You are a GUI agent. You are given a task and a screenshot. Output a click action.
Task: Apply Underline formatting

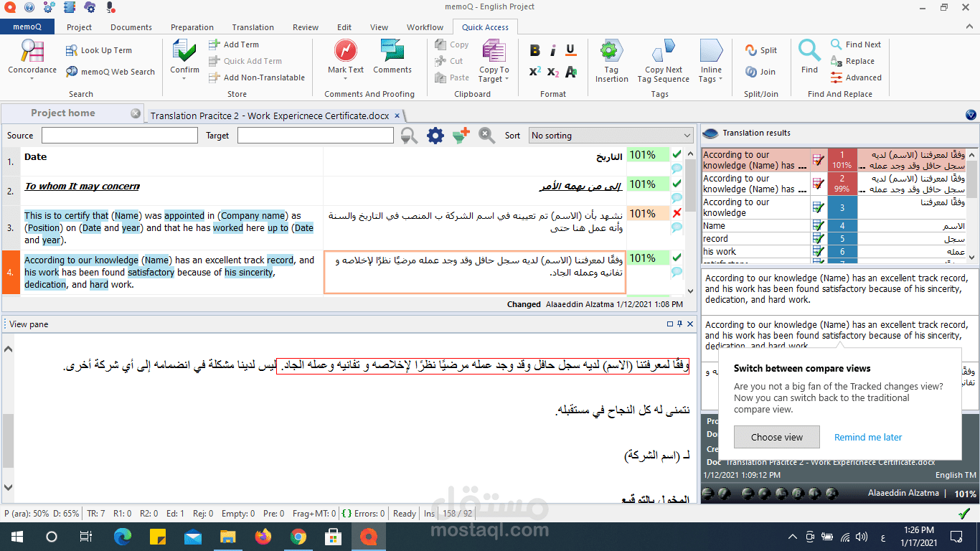point(570,50)
